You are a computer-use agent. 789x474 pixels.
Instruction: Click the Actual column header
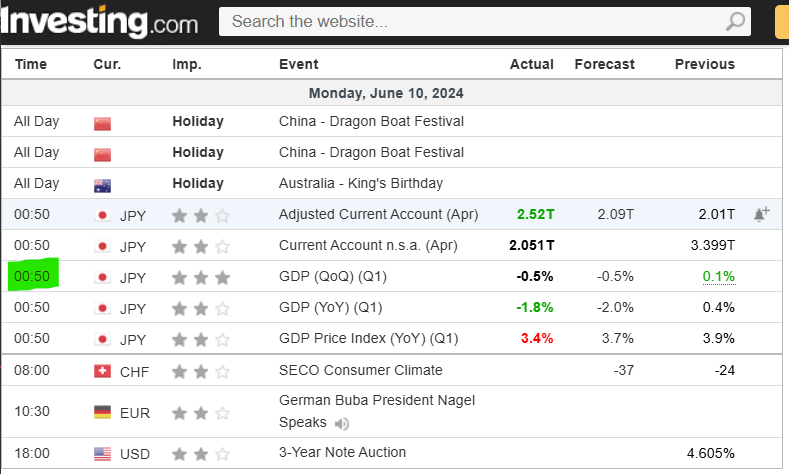[x=531, y=64]
